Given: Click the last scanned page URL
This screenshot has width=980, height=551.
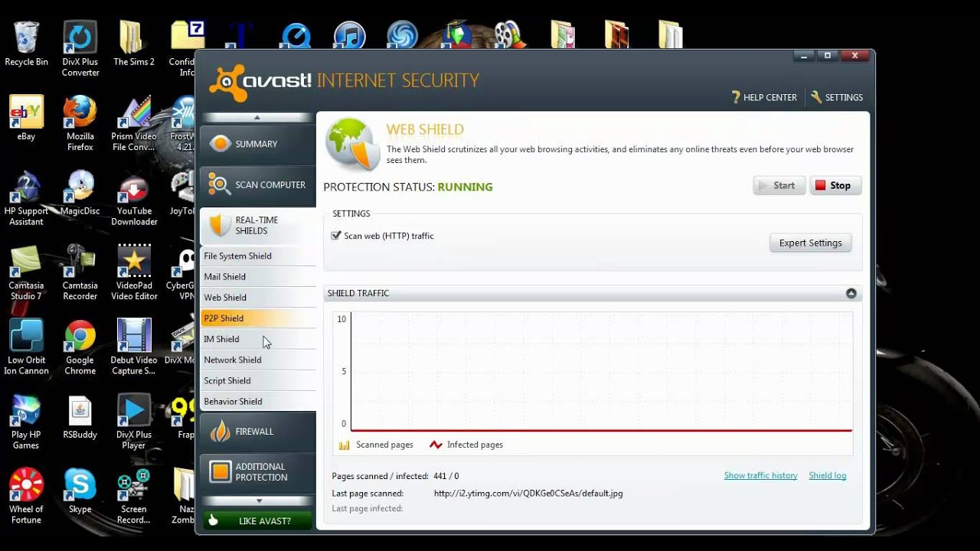Looking at the screenshot, I should point(528,494).
